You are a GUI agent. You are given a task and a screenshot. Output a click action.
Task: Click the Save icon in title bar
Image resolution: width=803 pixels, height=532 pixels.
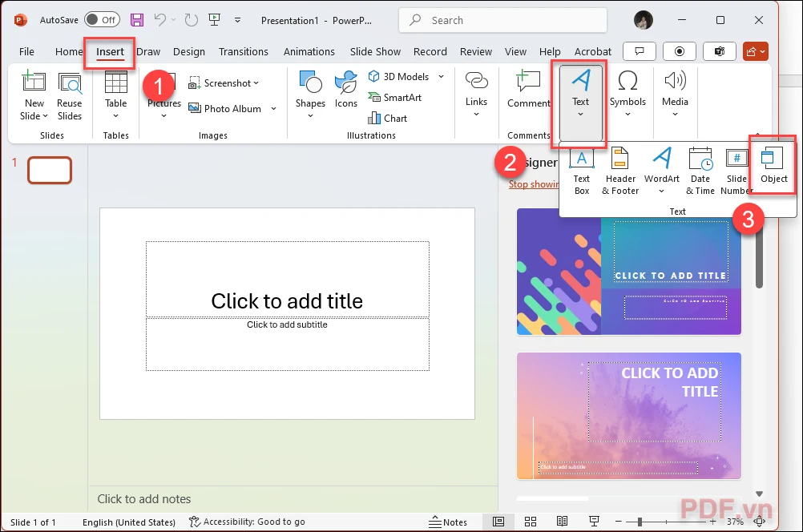137,20
